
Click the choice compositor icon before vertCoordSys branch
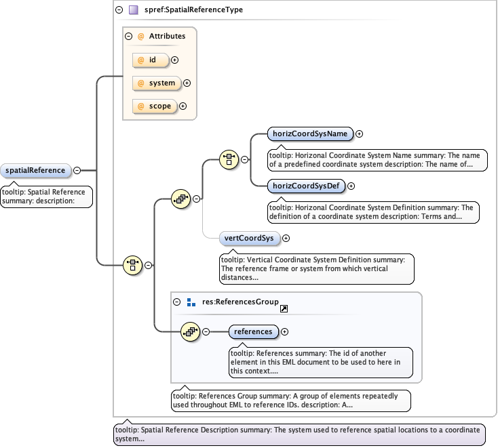point(180,199)
